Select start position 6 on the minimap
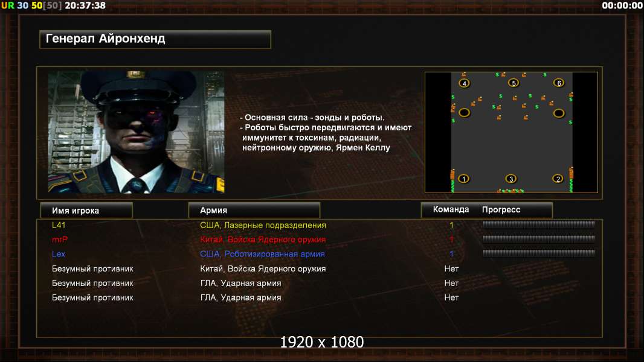644x362 pixels. [x=559, y=83]
